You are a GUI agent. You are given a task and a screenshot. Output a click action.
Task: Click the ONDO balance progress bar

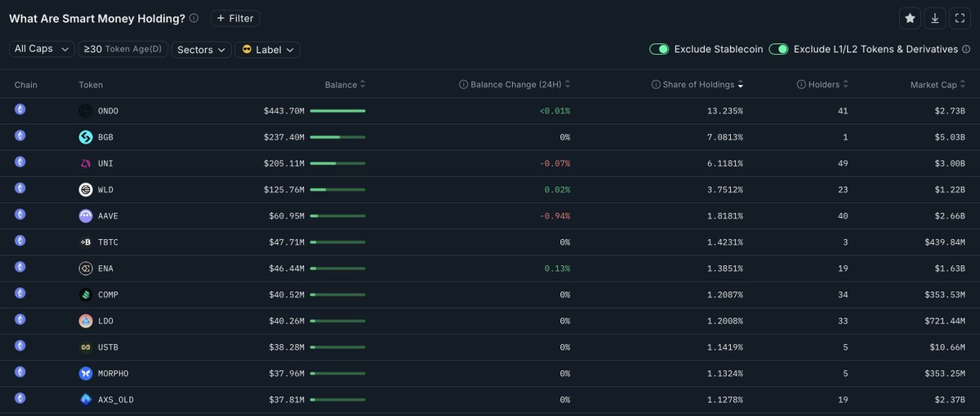pos(337,111)
